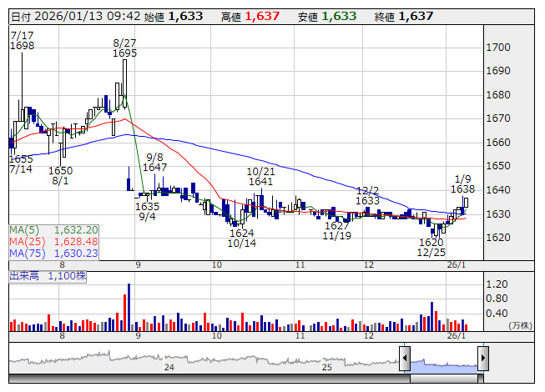545x392 pixels.
Task: Click the latest candlestick at chart right
Action: coord(465,203)
